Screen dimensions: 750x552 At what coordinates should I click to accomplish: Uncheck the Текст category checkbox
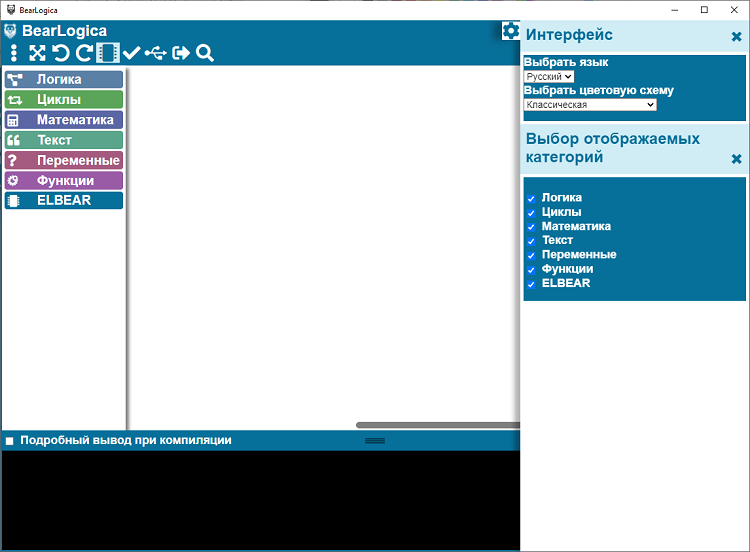(531, 241)
